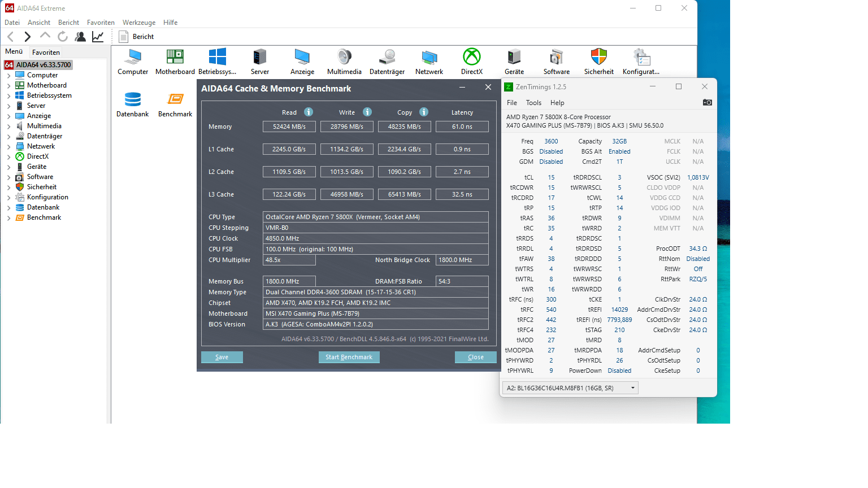
Task: Open ZenTimings Tools menu
Action: (x=533, y=103)
